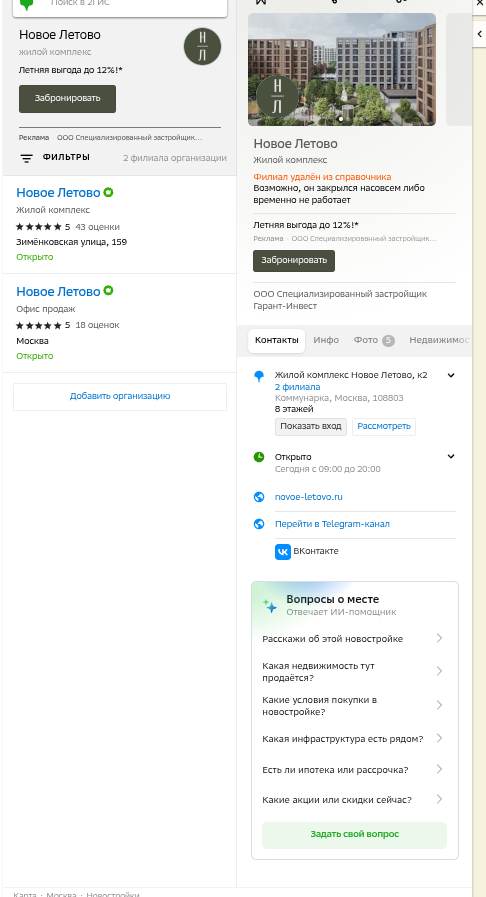Select the Контакты tab
Image resolution: width=486 pixels, height=897 pixels.
[x=277, y=340]
